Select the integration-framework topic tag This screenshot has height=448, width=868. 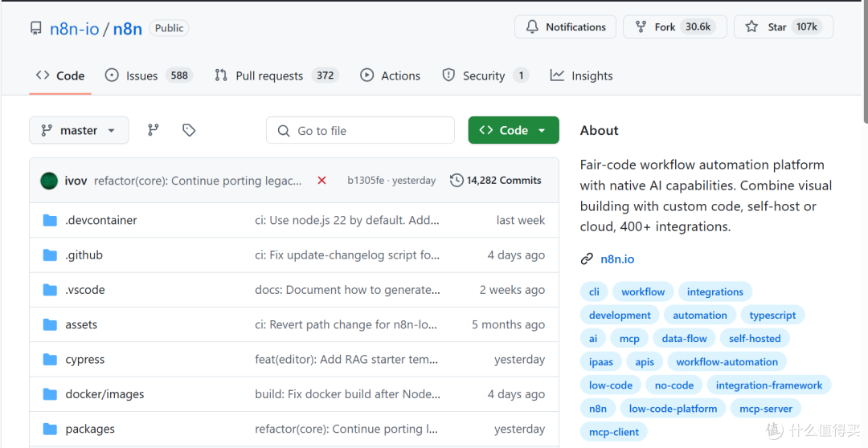[769, 385]
